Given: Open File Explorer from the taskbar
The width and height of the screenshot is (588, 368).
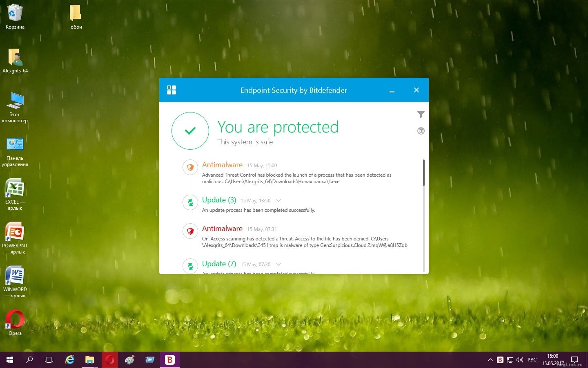Looking at the screenshot, I should pos(90,360).
